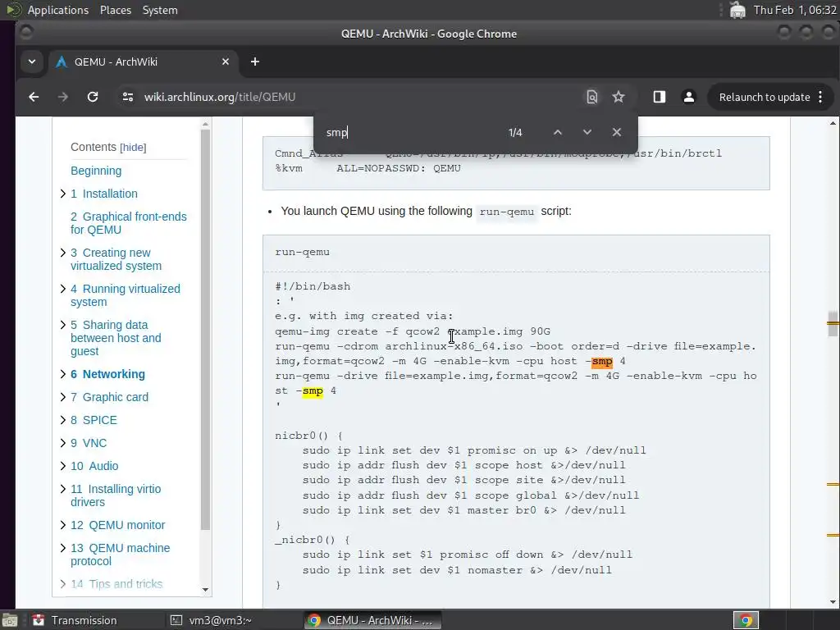Open a new browser tab
The height and width of the screenshot is (630, 840).
[x=255, y=62]
